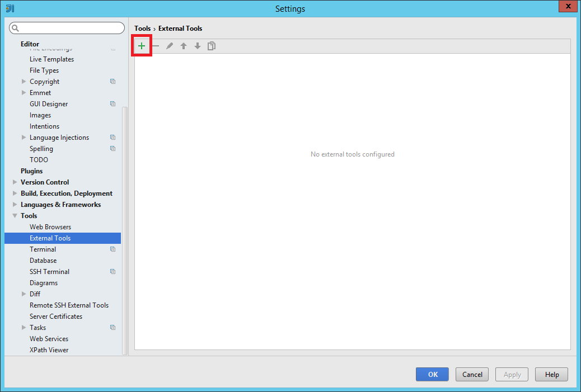Image resolution: width=581 pixels, height=392 pixels.
Task: Click the Move Up arrow icon
Action: [x=184, y=46]
